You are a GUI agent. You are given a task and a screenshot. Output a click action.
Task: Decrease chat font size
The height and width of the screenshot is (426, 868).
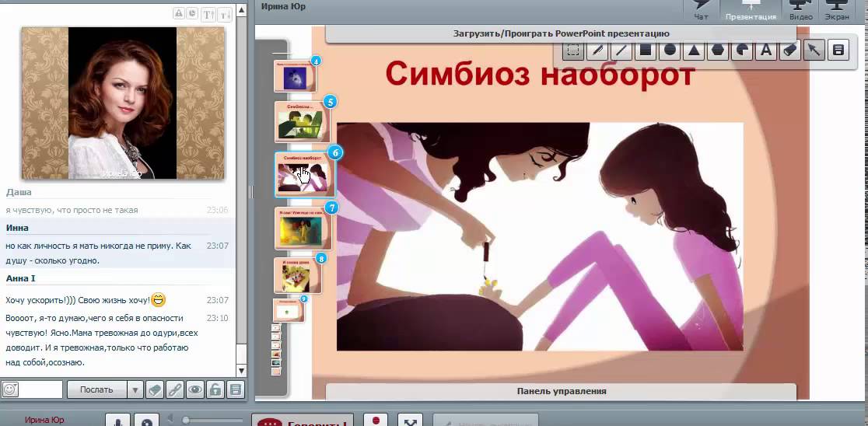pos(225,15)
